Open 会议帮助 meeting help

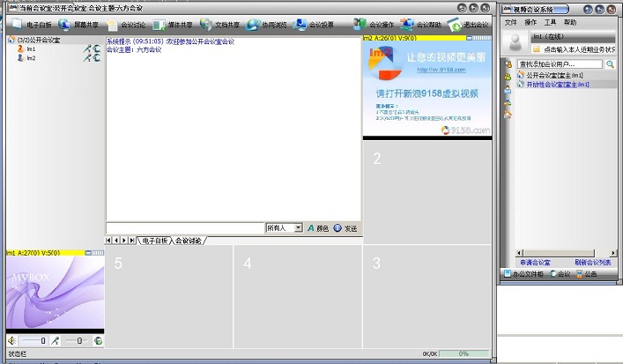420,25
